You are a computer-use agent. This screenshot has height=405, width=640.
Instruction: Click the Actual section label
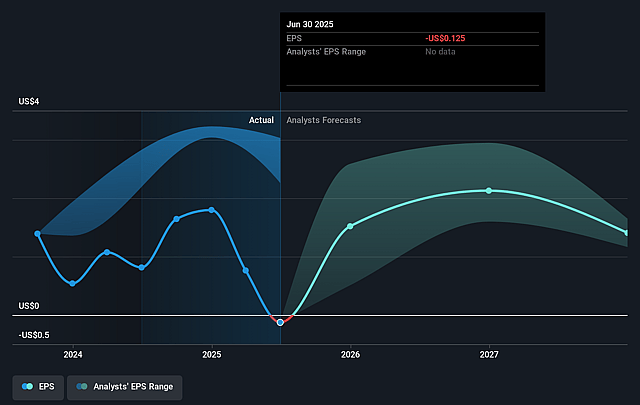261,120
